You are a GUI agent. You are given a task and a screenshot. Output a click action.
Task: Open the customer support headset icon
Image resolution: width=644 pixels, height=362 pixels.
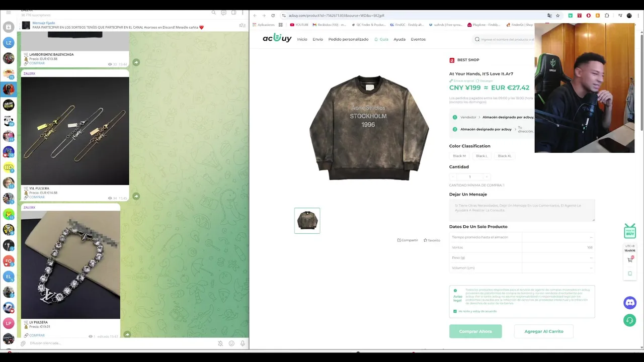(629, 320)
